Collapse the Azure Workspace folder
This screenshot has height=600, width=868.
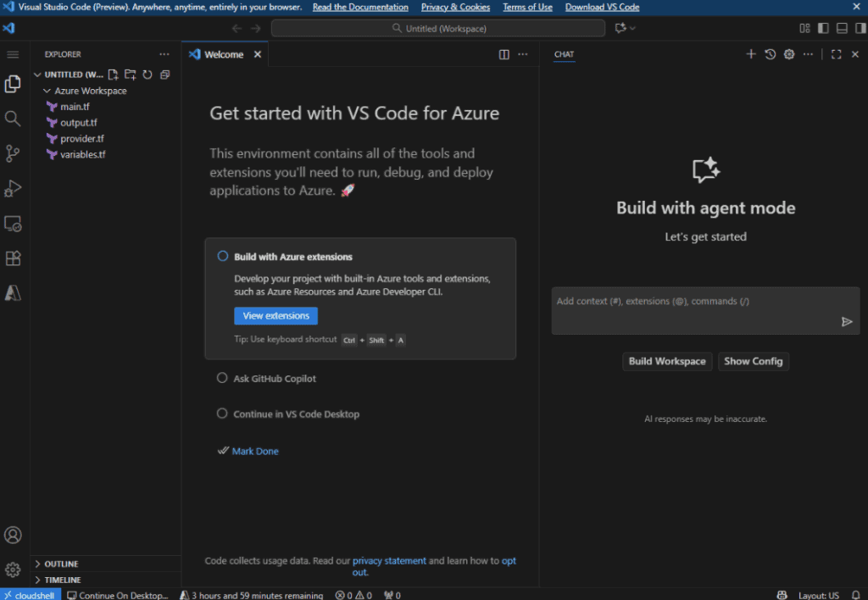click(47, 91)
